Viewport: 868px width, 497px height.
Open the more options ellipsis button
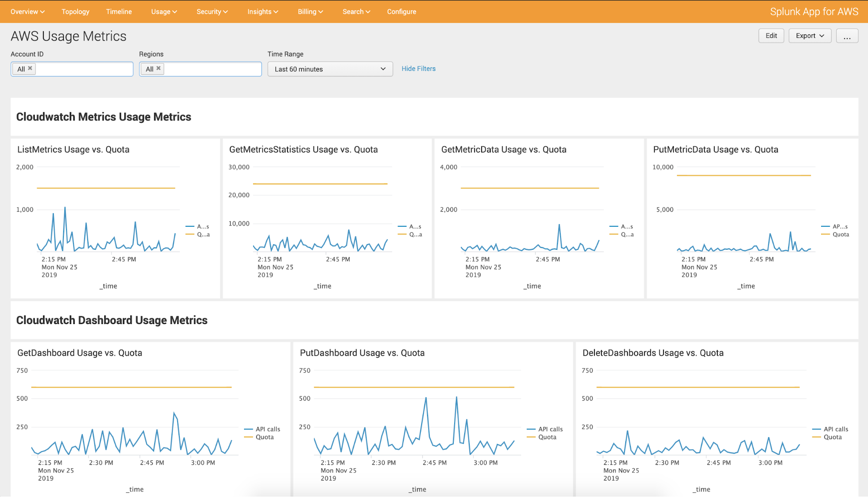click(x=847, y=36)
